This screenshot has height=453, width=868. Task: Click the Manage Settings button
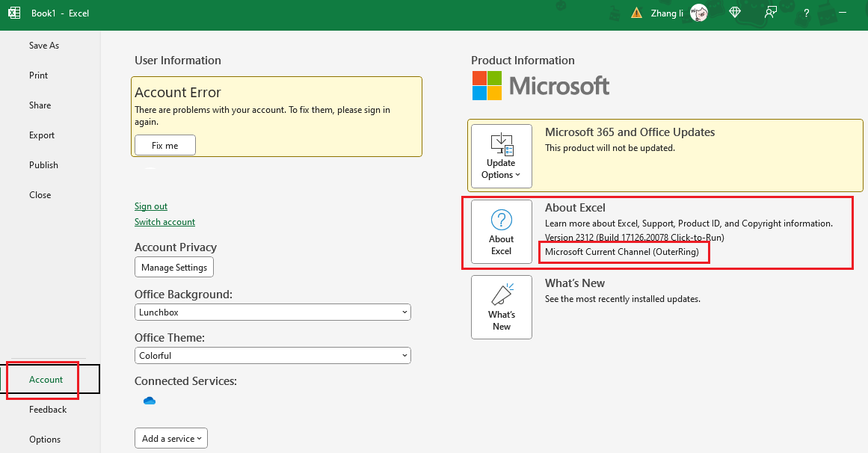(173, 267)
